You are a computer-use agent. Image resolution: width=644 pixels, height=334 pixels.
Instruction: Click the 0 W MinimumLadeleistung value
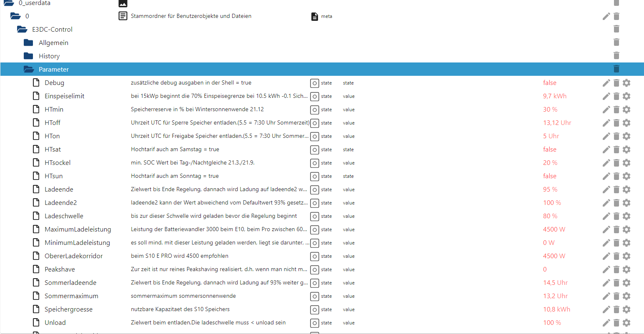pos(549,243)
